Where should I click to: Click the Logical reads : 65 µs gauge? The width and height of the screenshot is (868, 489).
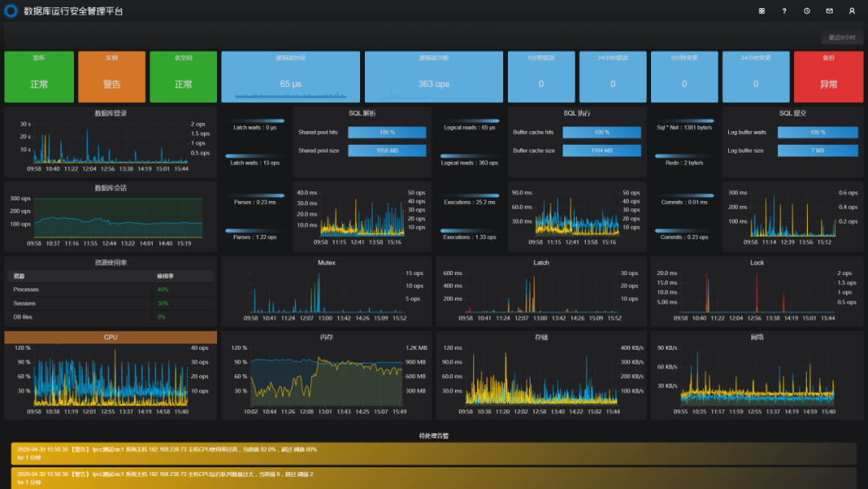click(x=469, y=124)
